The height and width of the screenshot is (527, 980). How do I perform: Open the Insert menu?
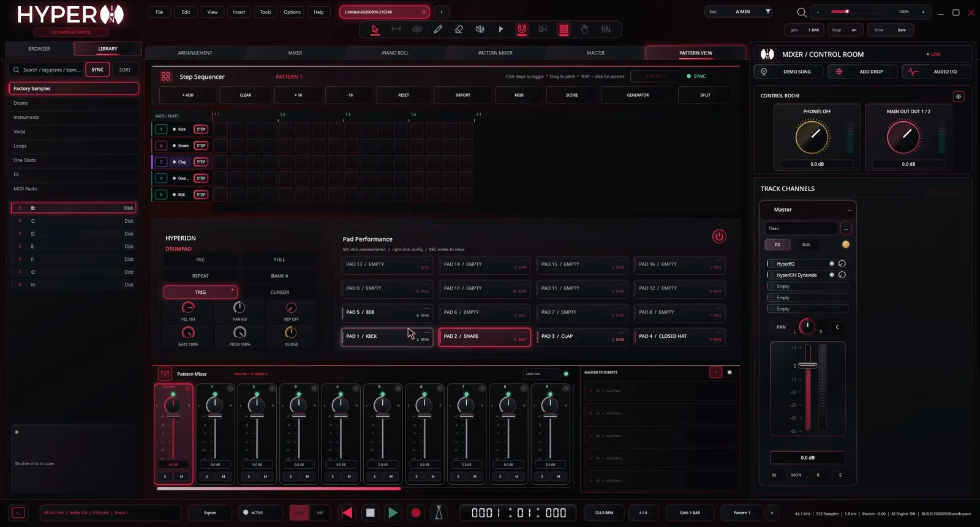tap(239, 12)
